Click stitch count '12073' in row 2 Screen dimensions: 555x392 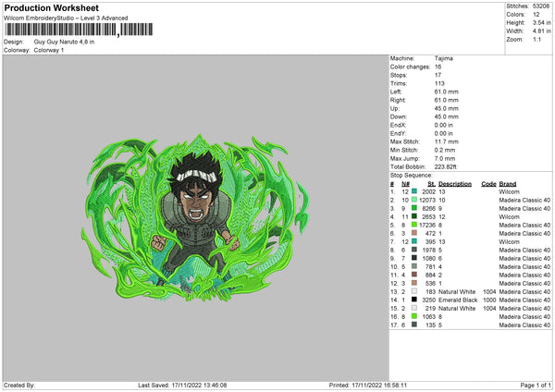427,201
